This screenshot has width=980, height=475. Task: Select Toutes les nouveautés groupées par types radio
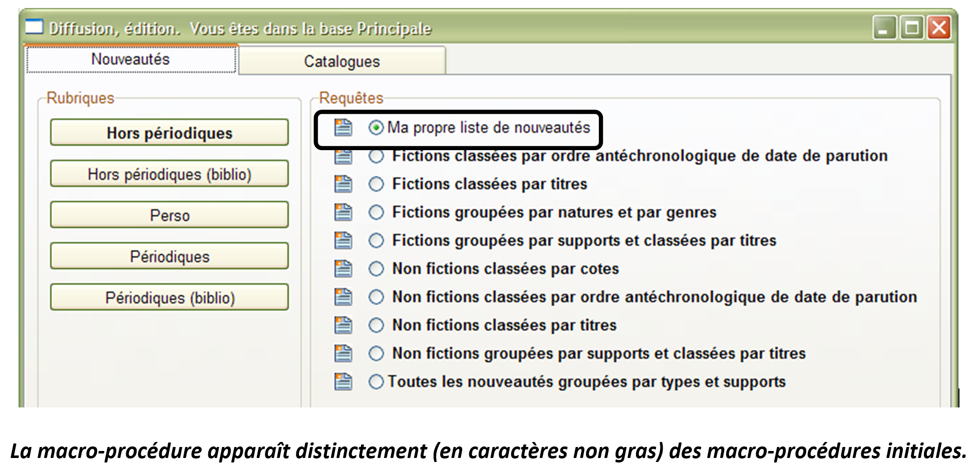[376, 382]
